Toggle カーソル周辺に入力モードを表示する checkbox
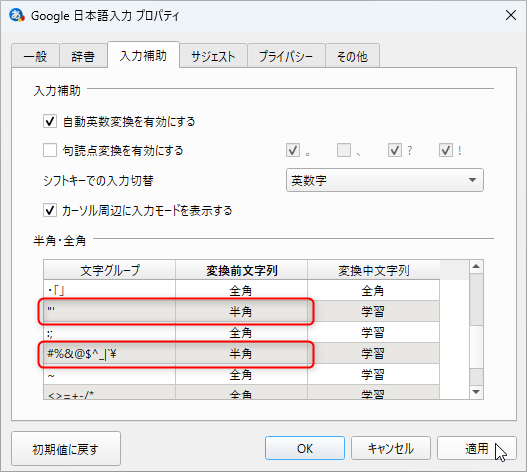Viewport: 527px width, 472px height. click(50, 211)
